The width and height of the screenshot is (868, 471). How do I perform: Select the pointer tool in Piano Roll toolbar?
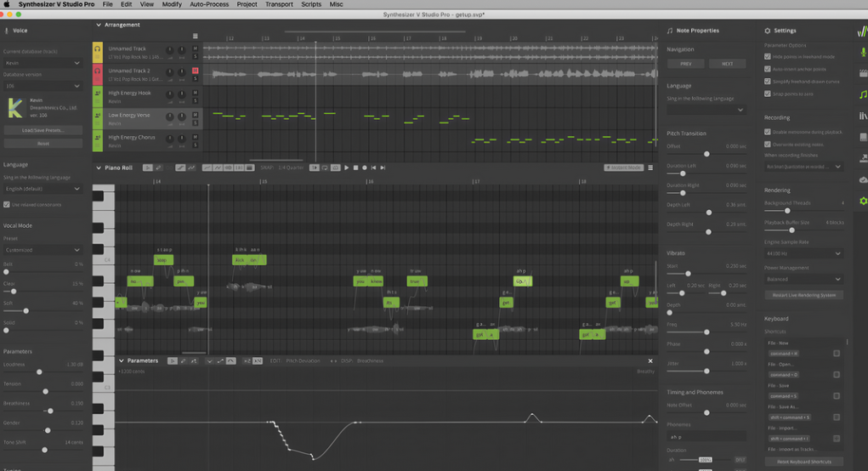(x=147, y=167)
